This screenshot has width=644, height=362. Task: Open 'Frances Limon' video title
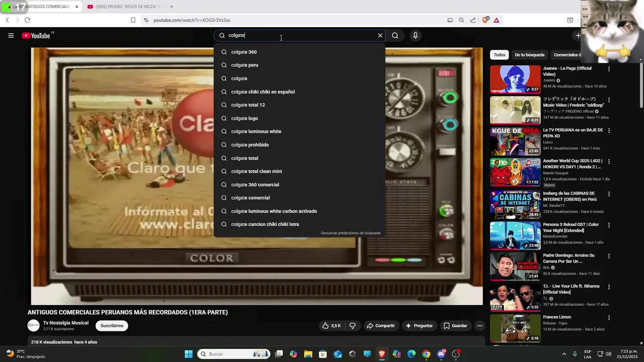pyautogui.click(x=557, y=317)
